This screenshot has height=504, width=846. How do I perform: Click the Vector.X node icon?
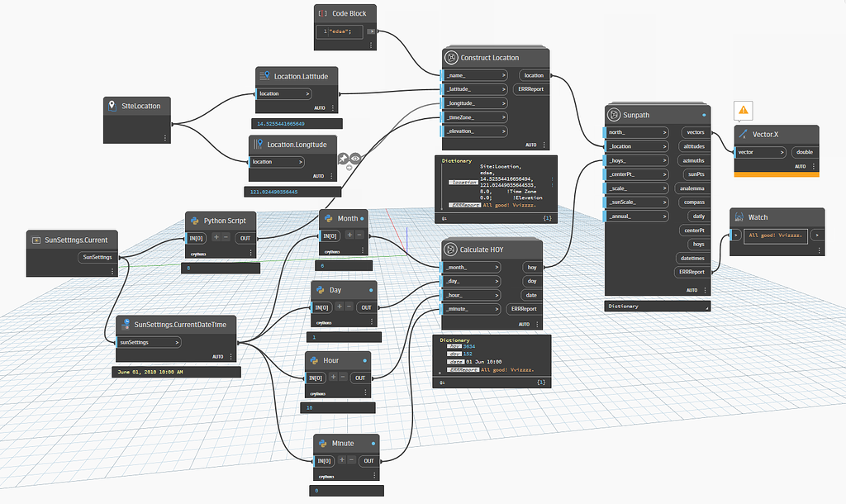coord(744,134)
